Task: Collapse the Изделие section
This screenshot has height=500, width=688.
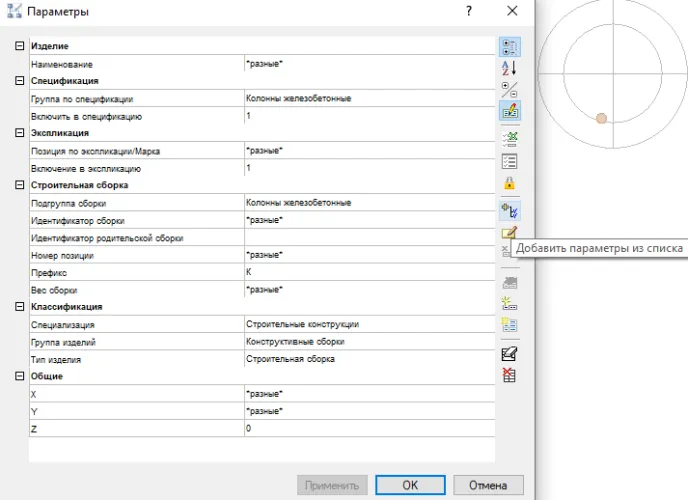Action: pyautogui.click(x=20, y=47)
